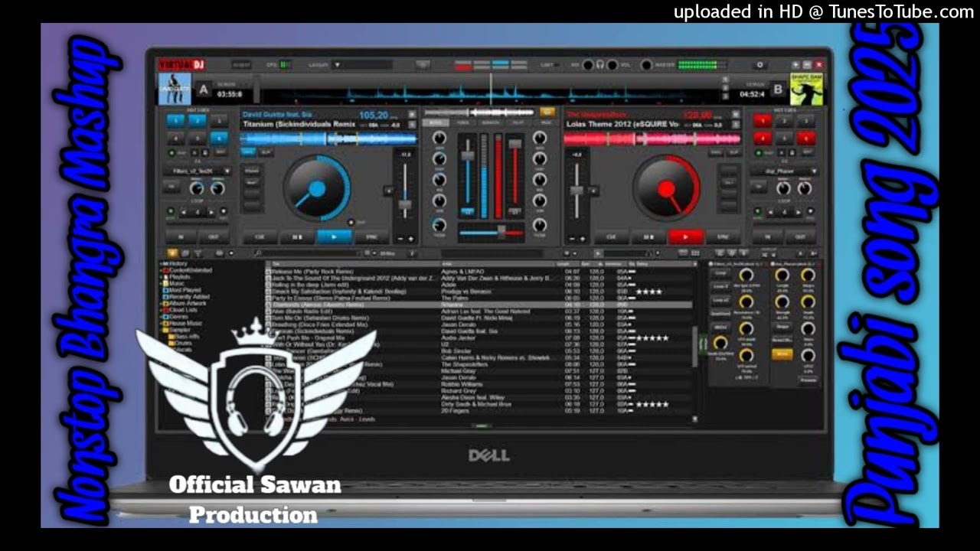
Task: Trigger hot cue 6 on deck B
Action: coord(806,139)
